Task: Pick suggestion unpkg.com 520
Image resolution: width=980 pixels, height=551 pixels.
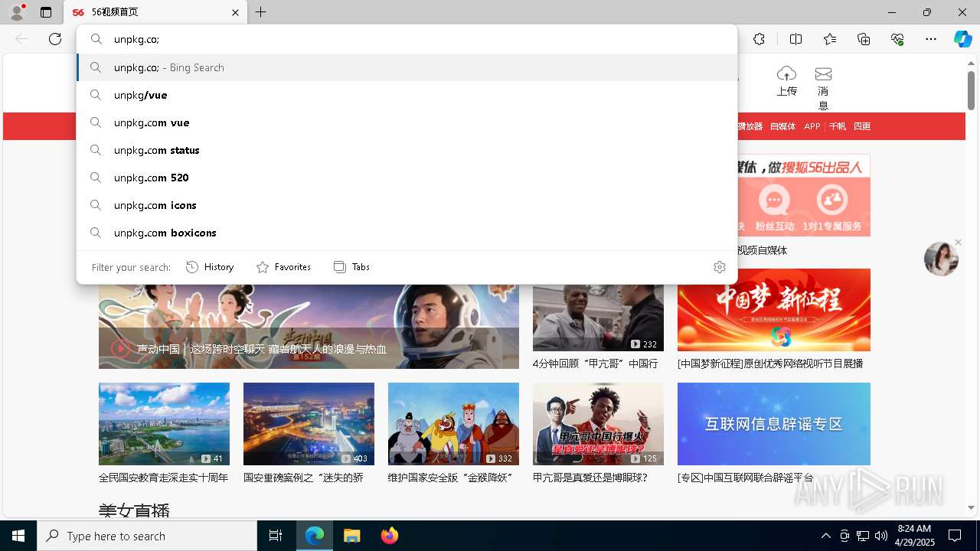Action: [x=407, y=178]
